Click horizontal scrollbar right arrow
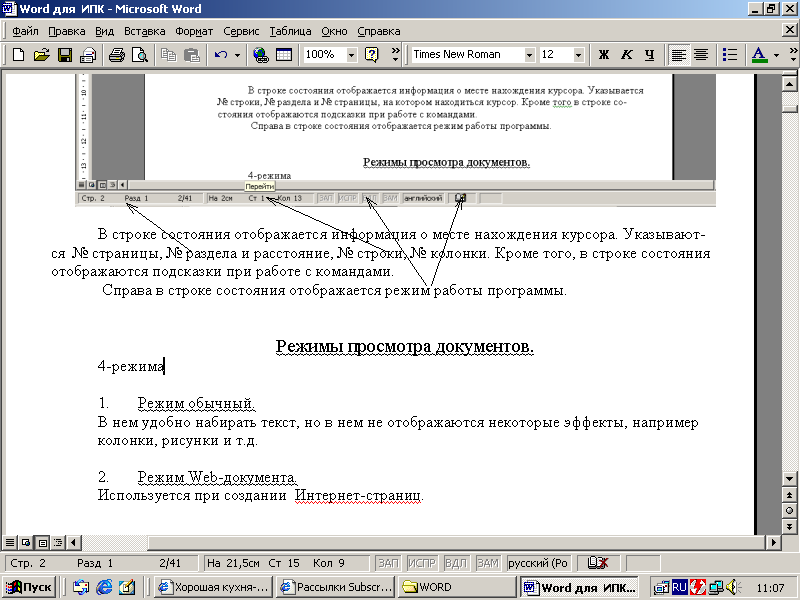Viewport: 800px width, 600px height. tap(773, 542)
